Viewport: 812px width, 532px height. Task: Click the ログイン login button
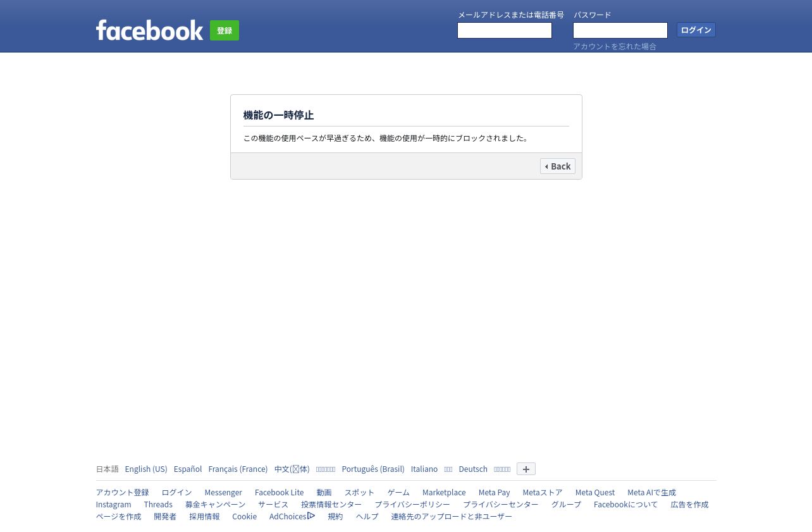[696, 30]
